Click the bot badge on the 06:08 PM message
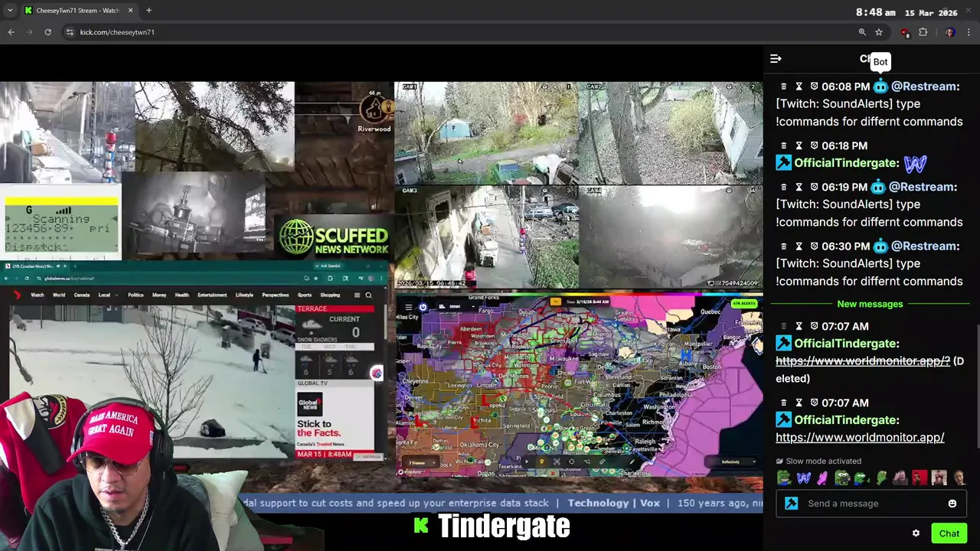This screenshot has height=551, width=980. tap(880, 86)
